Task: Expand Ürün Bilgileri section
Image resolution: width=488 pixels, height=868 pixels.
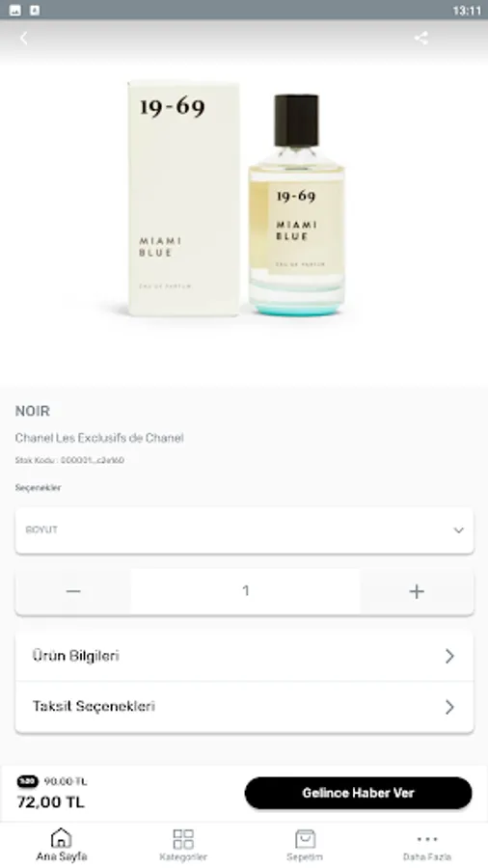Action: click(x=244, y=656)
